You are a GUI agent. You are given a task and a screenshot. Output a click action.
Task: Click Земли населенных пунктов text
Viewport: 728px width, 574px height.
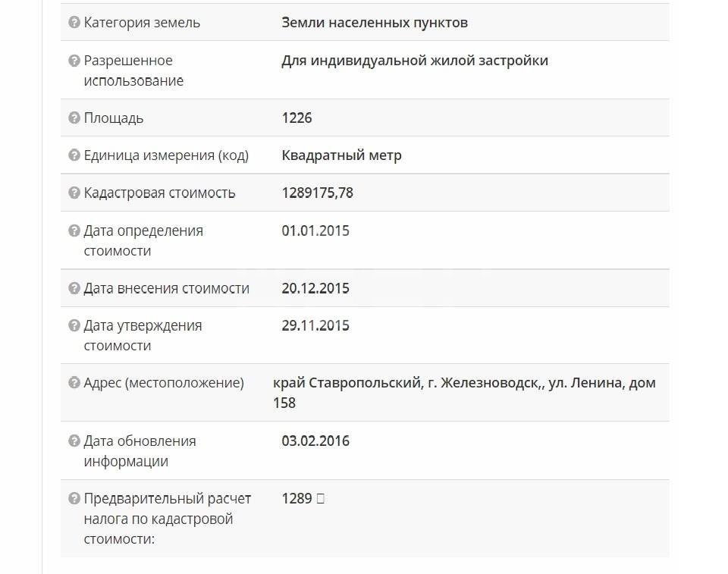pyautogui.click(x=375, y=23)
